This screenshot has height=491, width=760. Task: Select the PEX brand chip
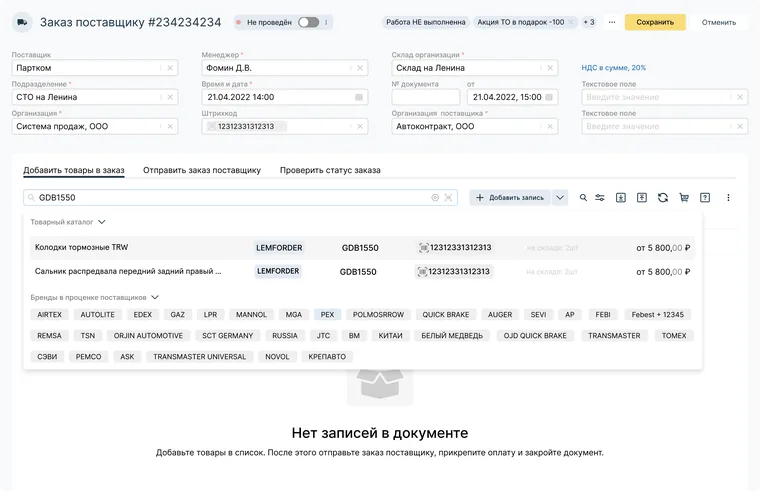(x=328, y=315)
